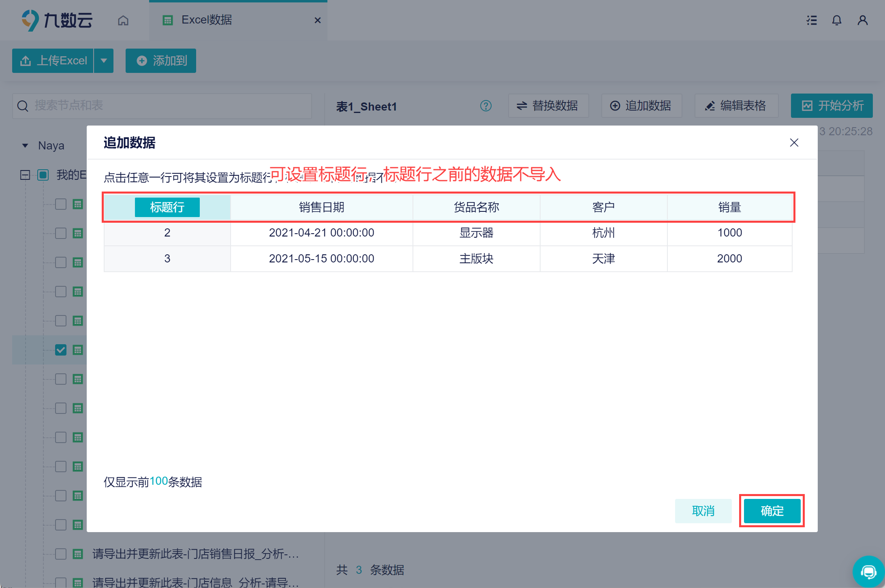Collapse the Naya tree node

(25, 145)
